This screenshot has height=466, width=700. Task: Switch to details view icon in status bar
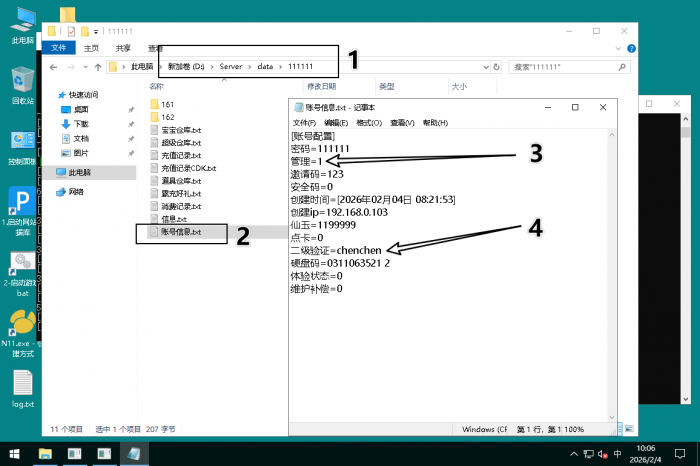[x=621, y=429]
